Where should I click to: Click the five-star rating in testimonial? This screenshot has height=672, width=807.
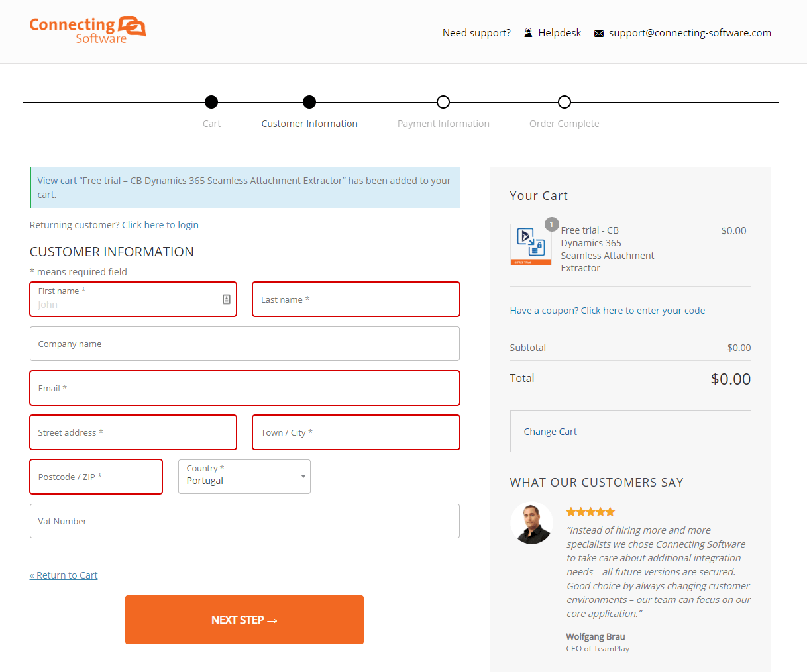(x=590, y=512)
